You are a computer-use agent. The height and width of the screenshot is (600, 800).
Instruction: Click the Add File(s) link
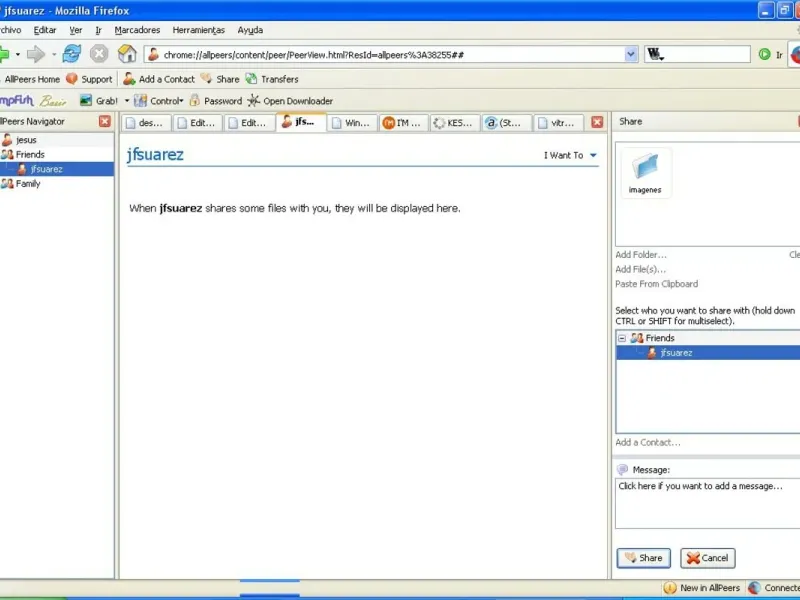point(640,269)
